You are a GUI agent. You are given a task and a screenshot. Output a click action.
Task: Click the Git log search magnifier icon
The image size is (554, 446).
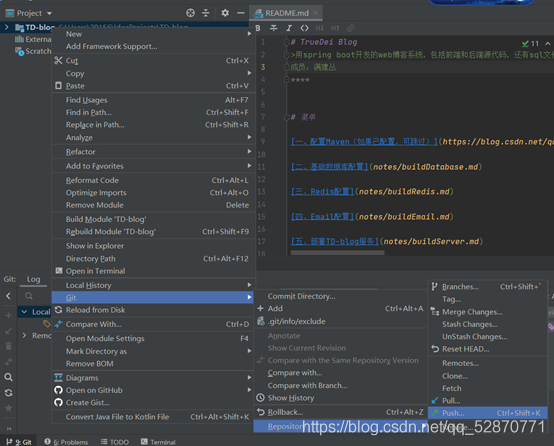[x=29, y=296]
